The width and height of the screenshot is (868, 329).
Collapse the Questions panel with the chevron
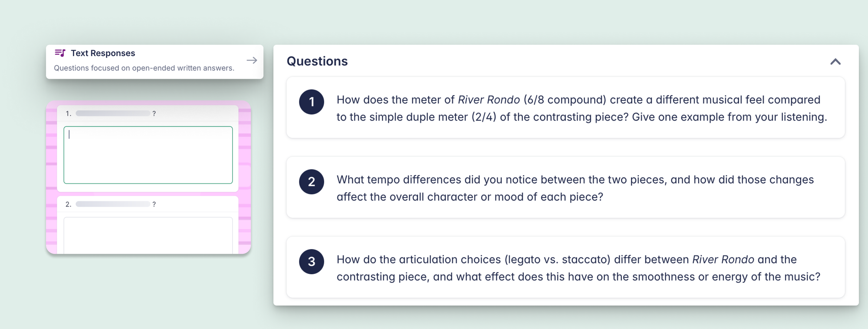835,62
